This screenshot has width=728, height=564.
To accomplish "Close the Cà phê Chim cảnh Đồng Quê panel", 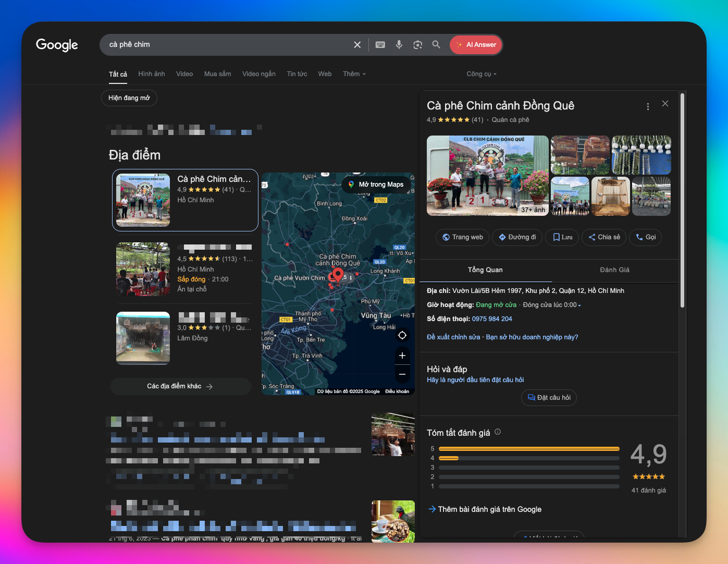I will click(x=665, y=104).
